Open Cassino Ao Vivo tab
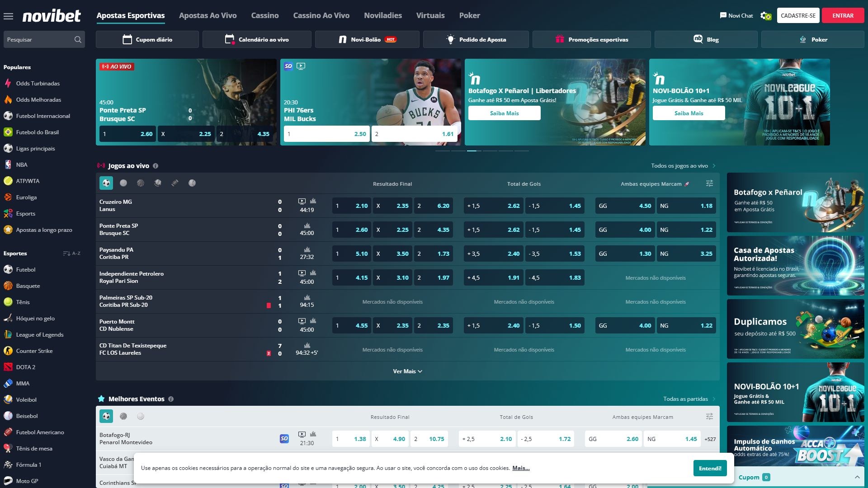Screen dimensions: 868x488 (321, 15)
